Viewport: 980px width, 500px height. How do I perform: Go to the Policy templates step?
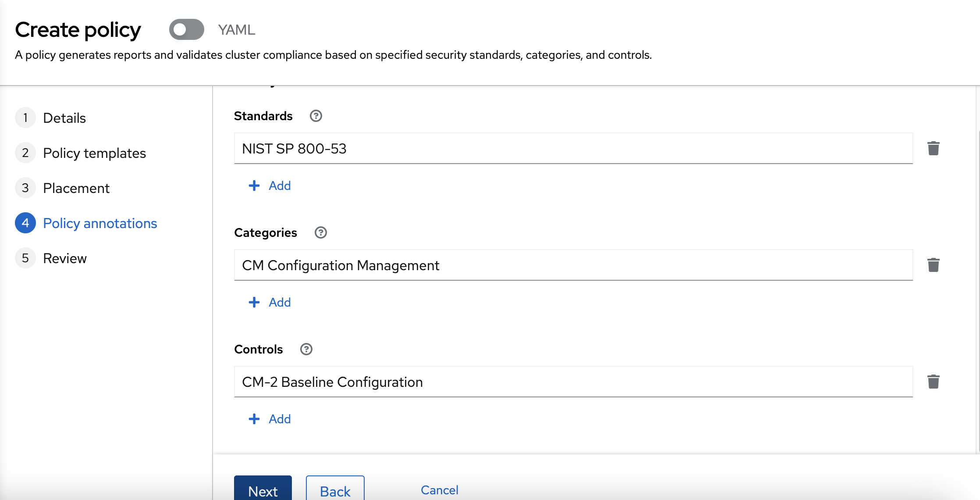(81, 153)
